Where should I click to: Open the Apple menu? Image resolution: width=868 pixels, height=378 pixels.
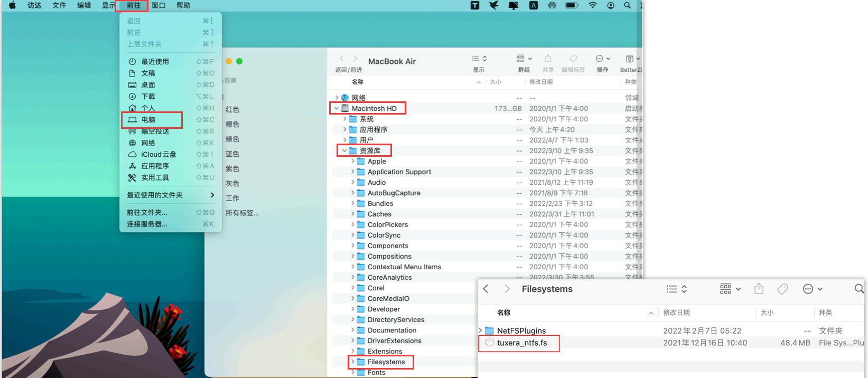pos(12,5)
